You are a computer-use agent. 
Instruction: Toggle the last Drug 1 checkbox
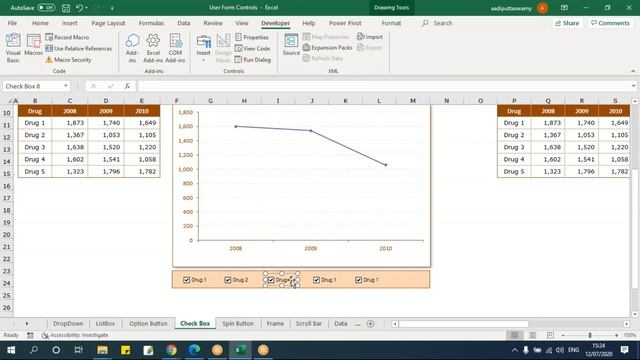click(x=358, y=280)
